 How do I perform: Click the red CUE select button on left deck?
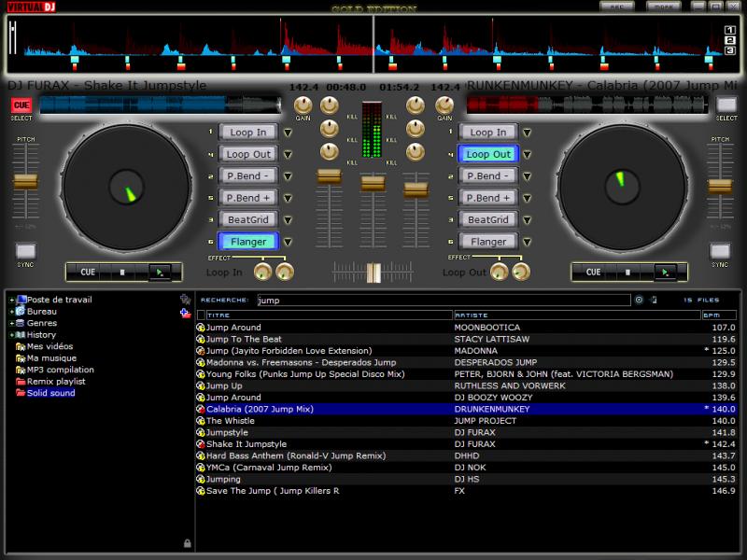tap(21, 105)
